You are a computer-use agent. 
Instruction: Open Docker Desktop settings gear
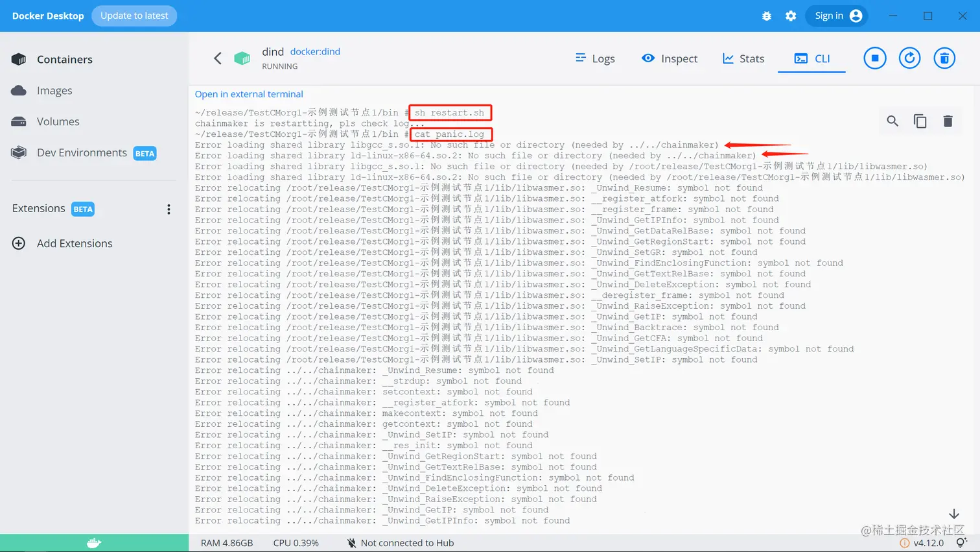[x=791, y=16]
